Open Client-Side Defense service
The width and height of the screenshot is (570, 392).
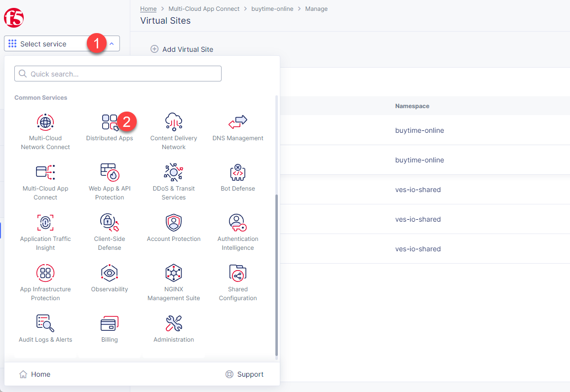(110, 233)
